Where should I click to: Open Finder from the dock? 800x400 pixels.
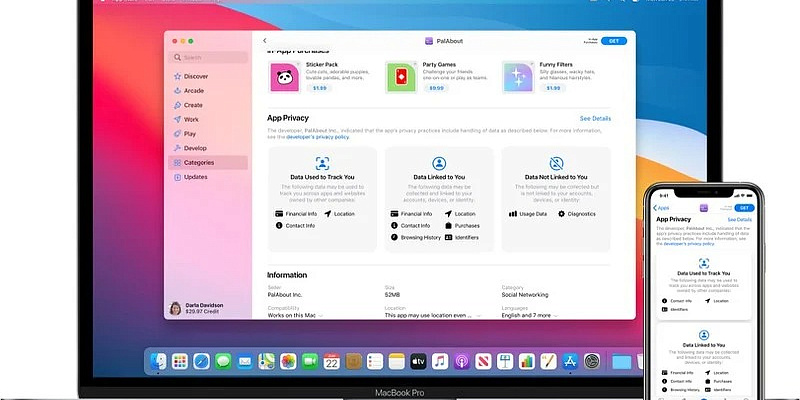[x=158, y=361]
